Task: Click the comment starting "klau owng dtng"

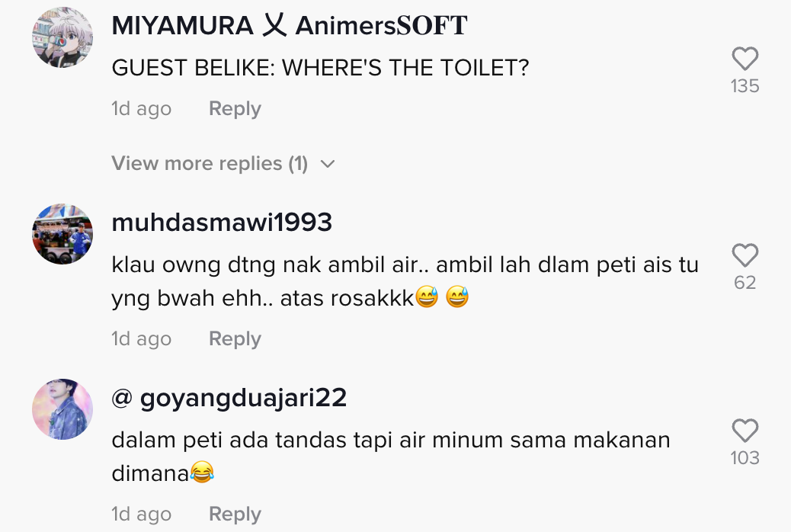Action: 405,281
